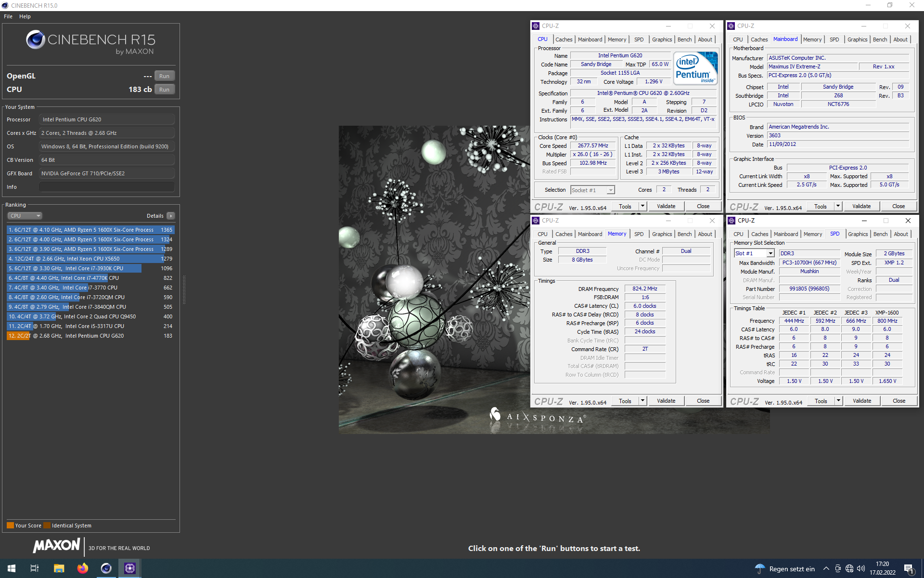
Task: Open Mainboard tab in CPU window
Action: pyautogui.click(x=590, y=39)
